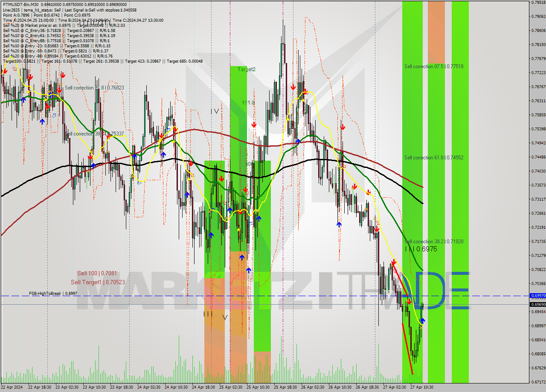Select price axis value 0.75398
Viewport: 546px width, 392px height.
pos(539,129)
